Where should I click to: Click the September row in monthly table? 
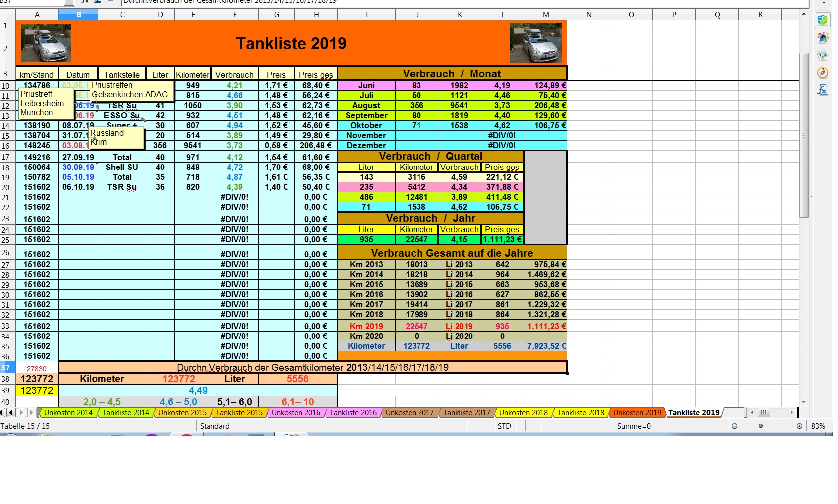(x=452, y=115)
